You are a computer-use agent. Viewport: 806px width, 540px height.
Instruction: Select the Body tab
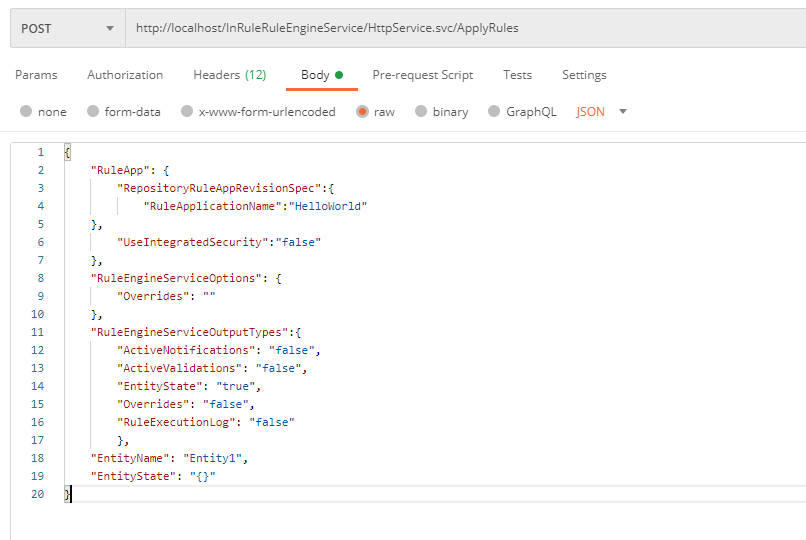(x=321, y=75)
